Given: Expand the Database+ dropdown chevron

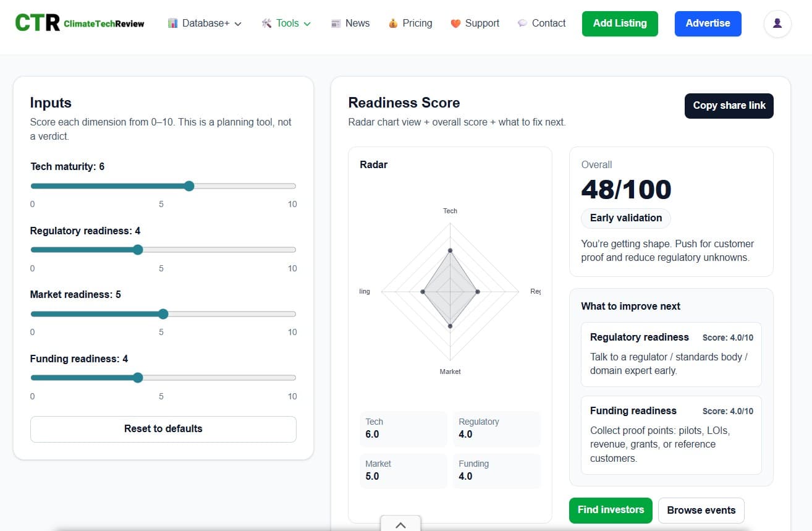Looking at the screenshot, I should pos(238,24).
